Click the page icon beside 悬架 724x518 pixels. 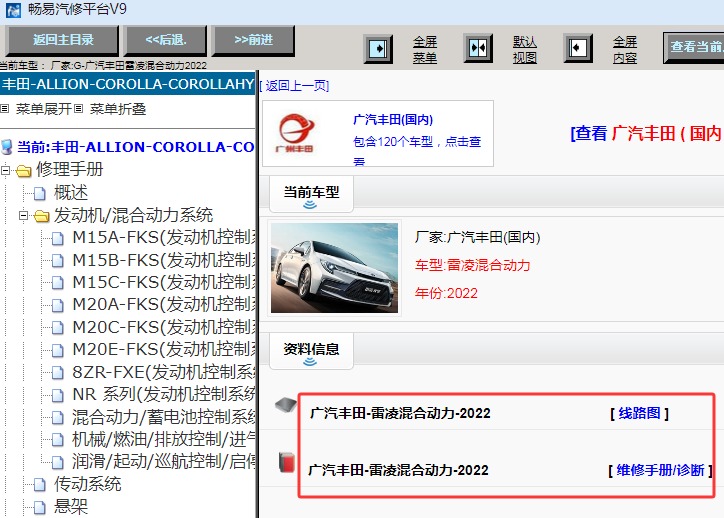pos(40,507)
